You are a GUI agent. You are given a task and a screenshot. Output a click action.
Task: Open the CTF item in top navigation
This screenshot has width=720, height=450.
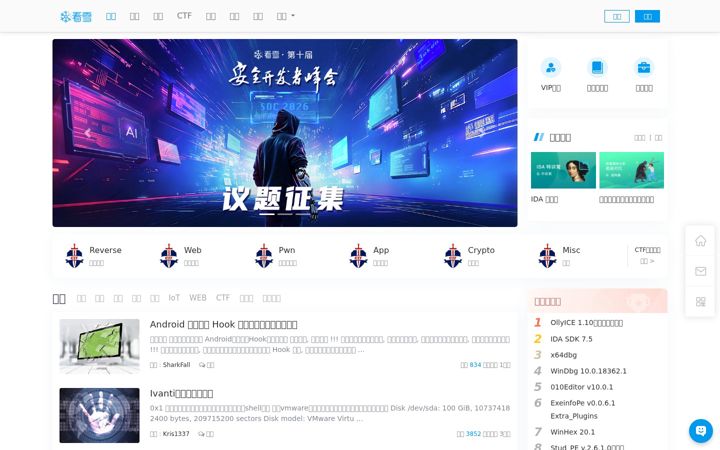tap(184, 16)
